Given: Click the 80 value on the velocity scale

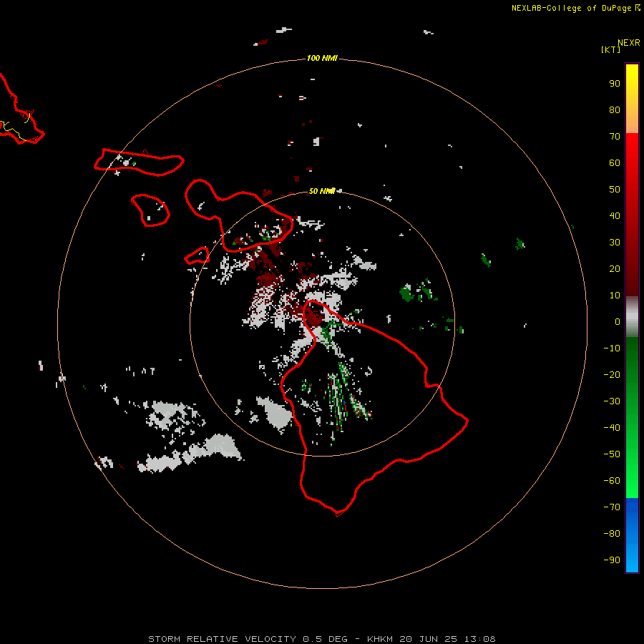Looking at the screenshot, I should pos(615,109).
